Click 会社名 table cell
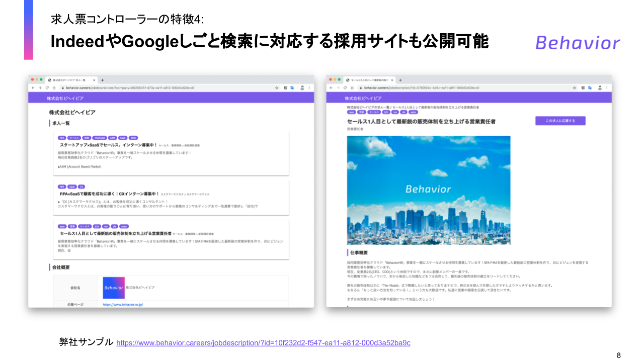The height and width of the screenshot is (362, 644). tap(75, 288)
